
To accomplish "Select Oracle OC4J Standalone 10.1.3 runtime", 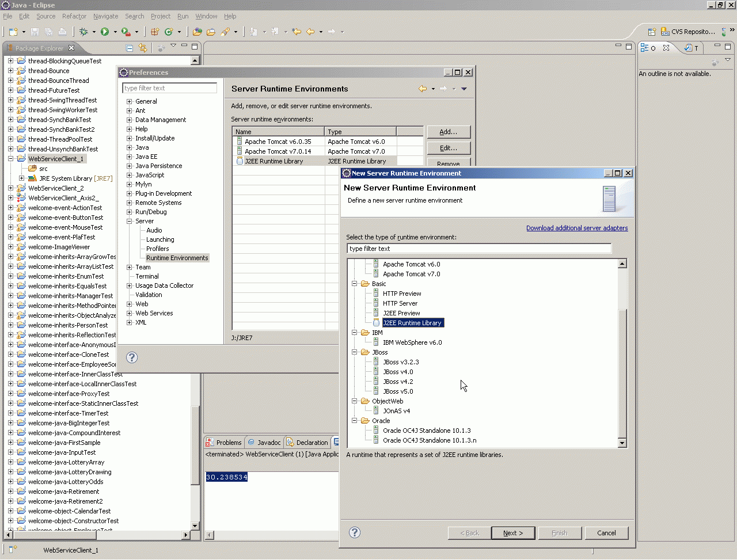I will coord(427,431).
